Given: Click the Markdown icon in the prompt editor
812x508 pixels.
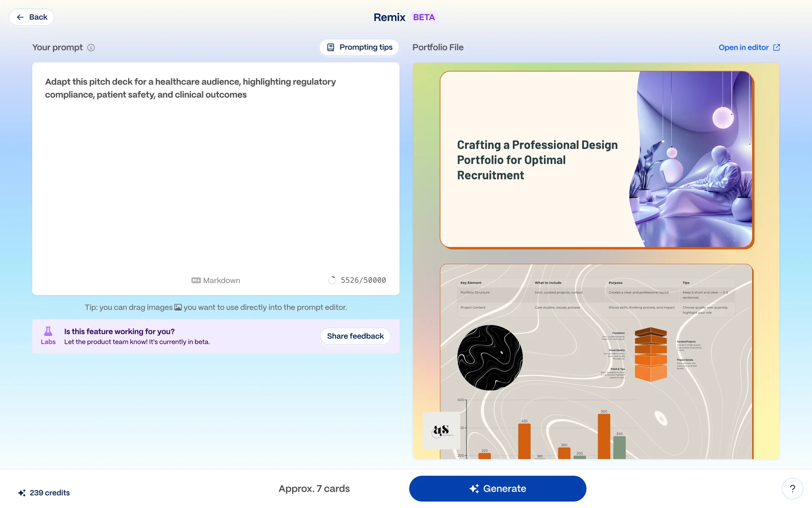Looking at the screenshot, I should click(x=196, y=280).
